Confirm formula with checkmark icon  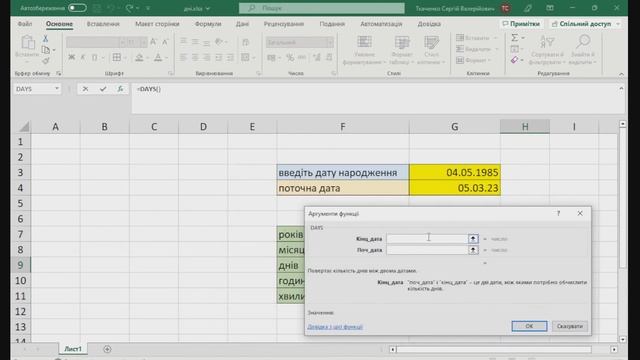coord(103,89)
